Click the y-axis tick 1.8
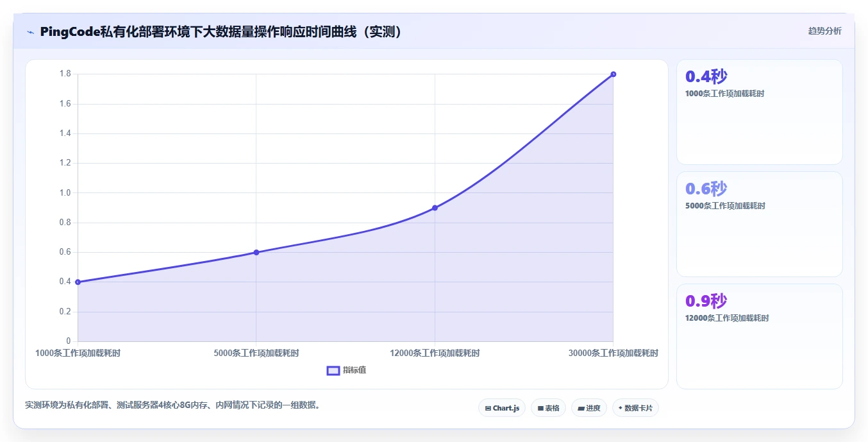868x442 pixels. click(x=65, y=74)
